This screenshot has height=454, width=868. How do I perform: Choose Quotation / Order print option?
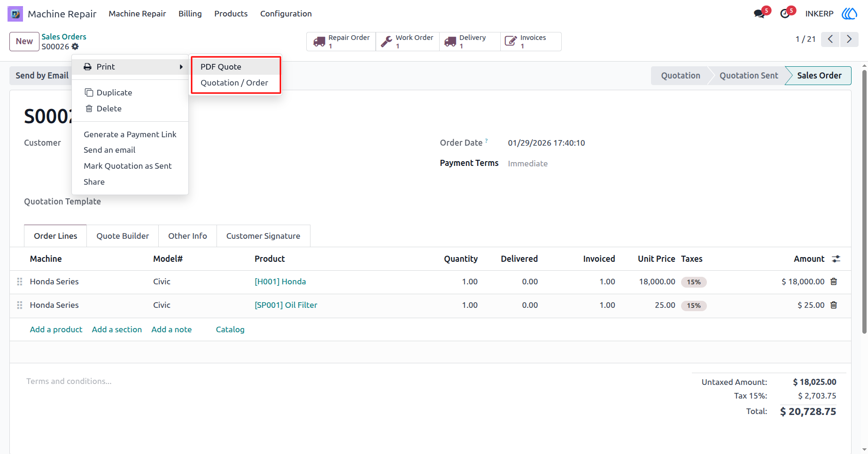[x=236, y=83]
